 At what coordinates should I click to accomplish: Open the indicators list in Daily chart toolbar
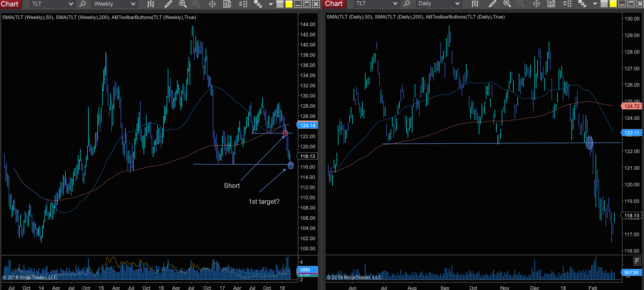coord(567,4)
